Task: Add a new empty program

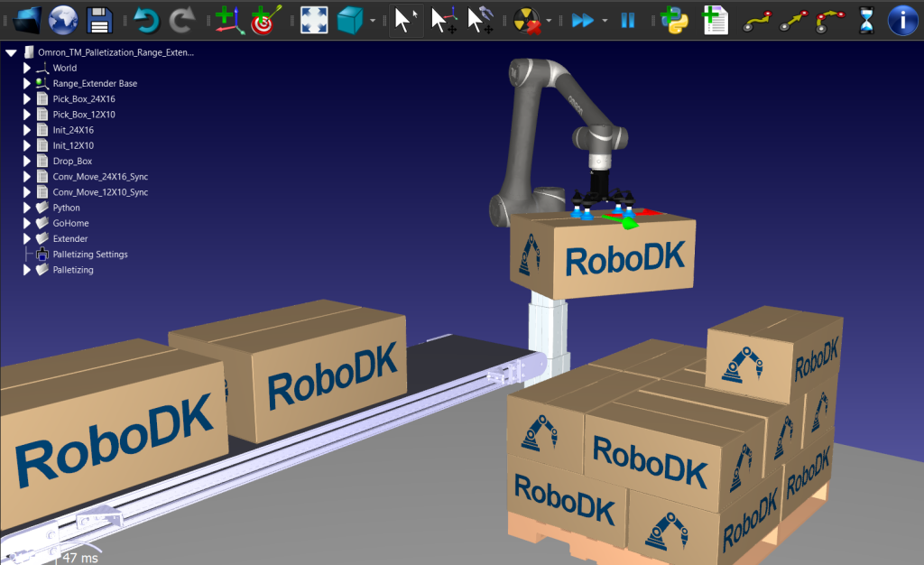Action: (x=716, y=20)
